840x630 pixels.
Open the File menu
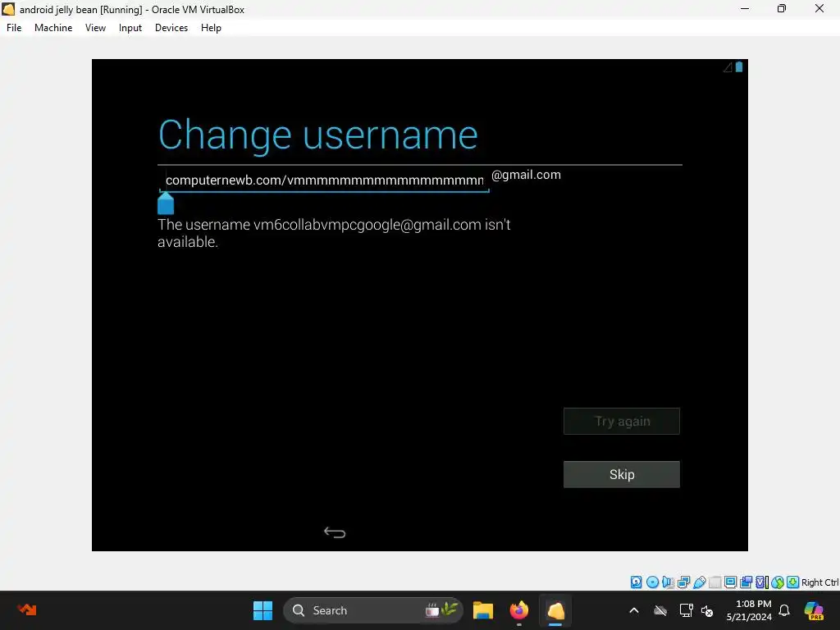tap(14, 28)
